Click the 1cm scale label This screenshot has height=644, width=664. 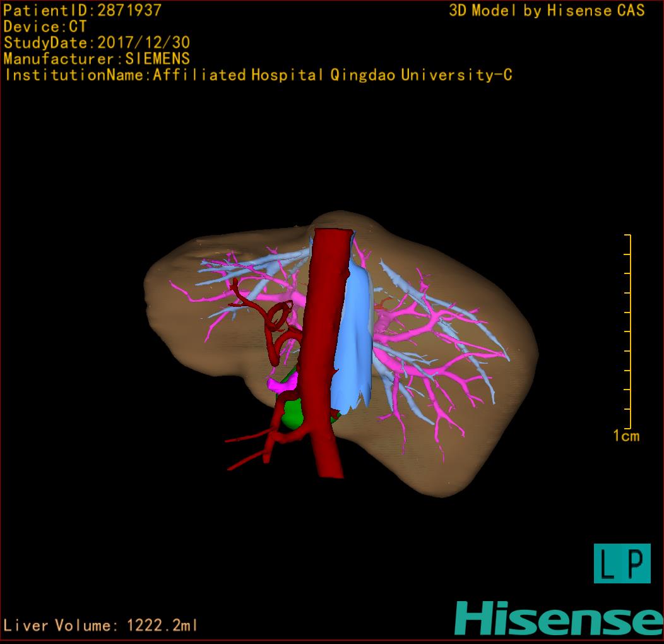[625, 436]
